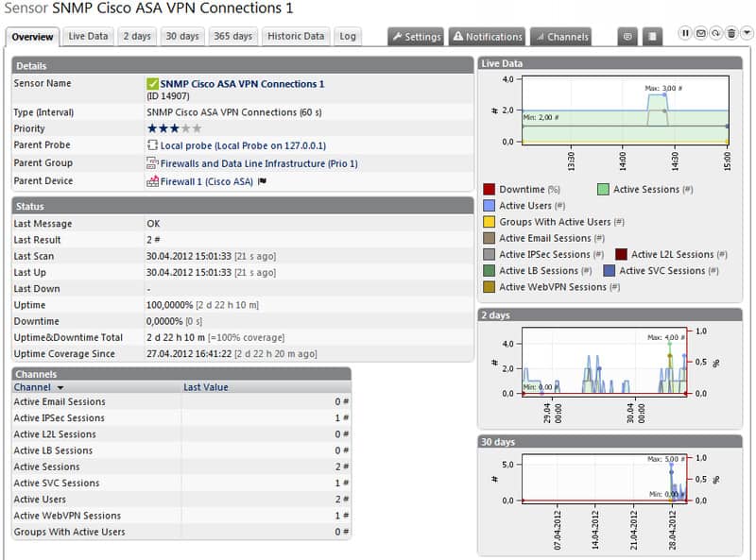Open the comments speech-bubble tab icon

click(x=627, y=37)
